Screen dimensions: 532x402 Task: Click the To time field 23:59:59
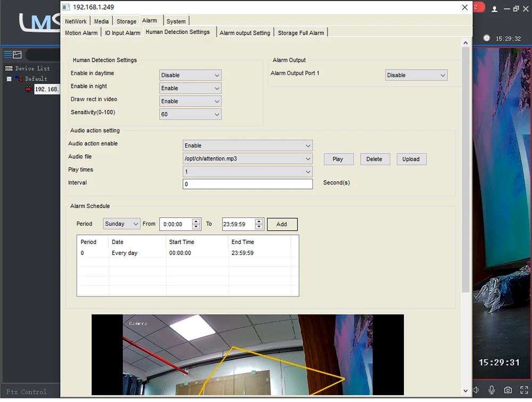click(238, 224)
